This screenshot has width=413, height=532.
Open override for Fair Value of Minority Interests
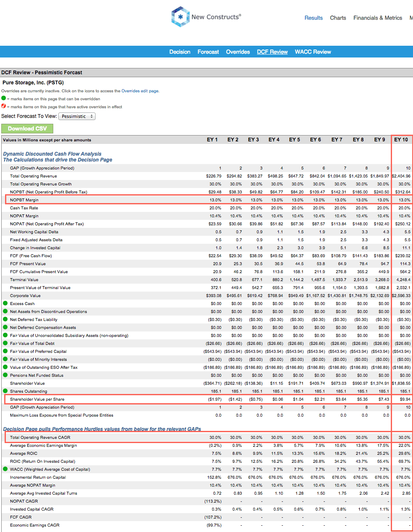coord(5,359)
